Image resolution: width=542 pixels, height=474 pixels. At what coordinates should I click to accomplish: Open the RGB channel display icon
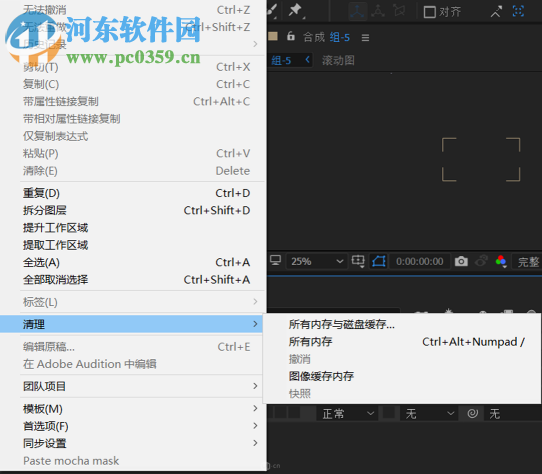point(501,261)
